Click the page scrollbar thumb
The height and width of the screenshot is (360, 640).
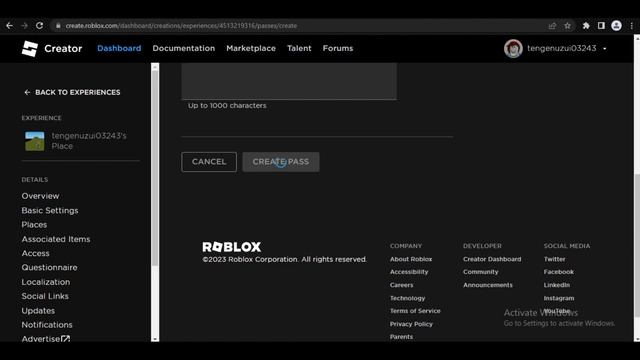tap(637, 245)
